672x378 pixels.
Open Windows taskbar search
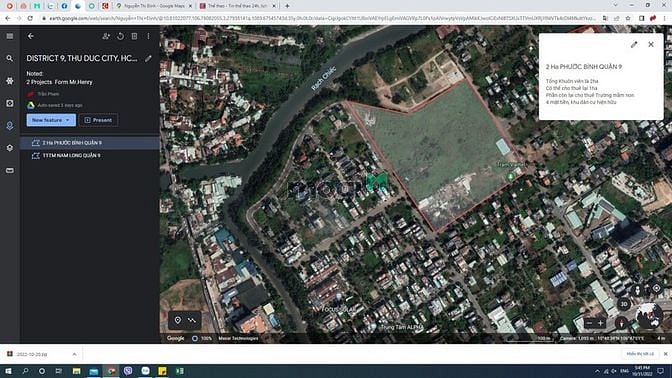pyautogui.click(x=25, y=371)
